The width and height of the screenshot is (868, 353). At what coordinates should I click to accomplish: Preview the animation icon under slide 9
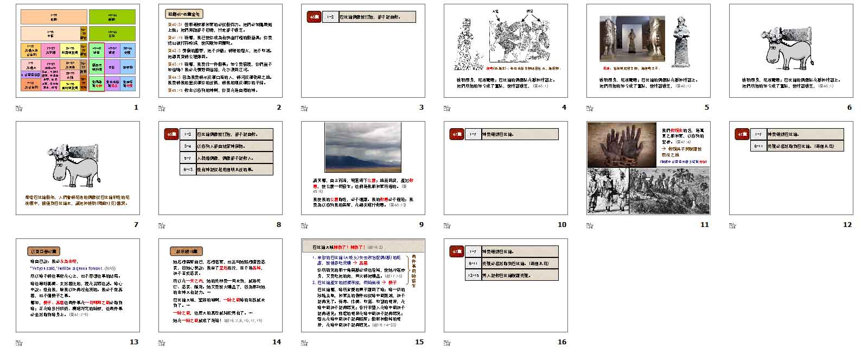pos(304,225)
